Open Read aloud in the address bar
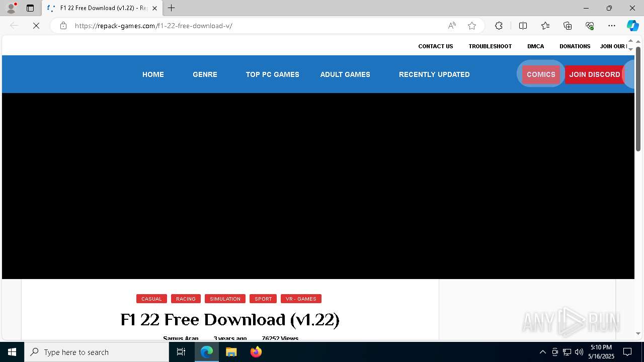The image size is (644, 362). click(x=452, y=26)
